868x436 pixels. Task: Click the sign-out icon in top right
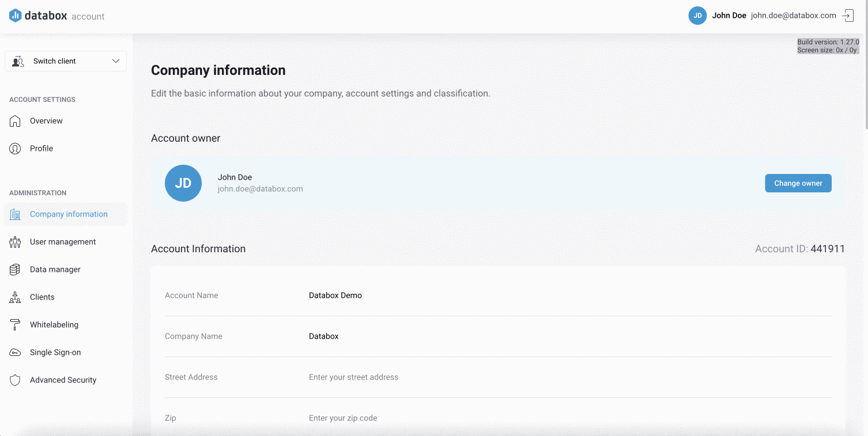point(847,15)
